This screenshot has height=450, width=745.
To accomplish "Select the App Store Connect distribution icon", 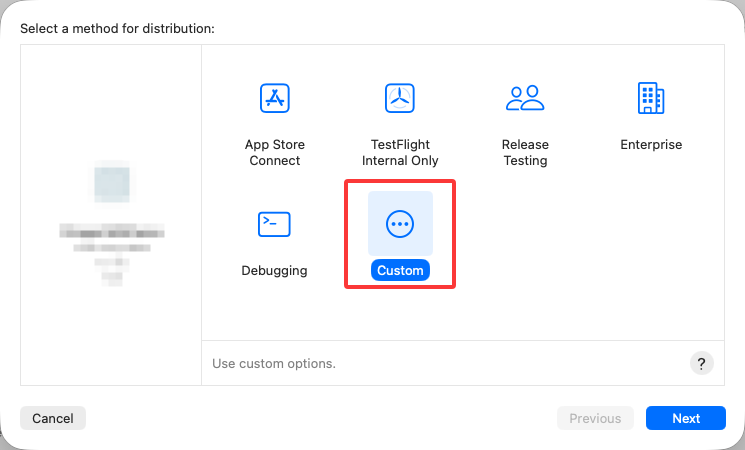I will click(275, 98).
